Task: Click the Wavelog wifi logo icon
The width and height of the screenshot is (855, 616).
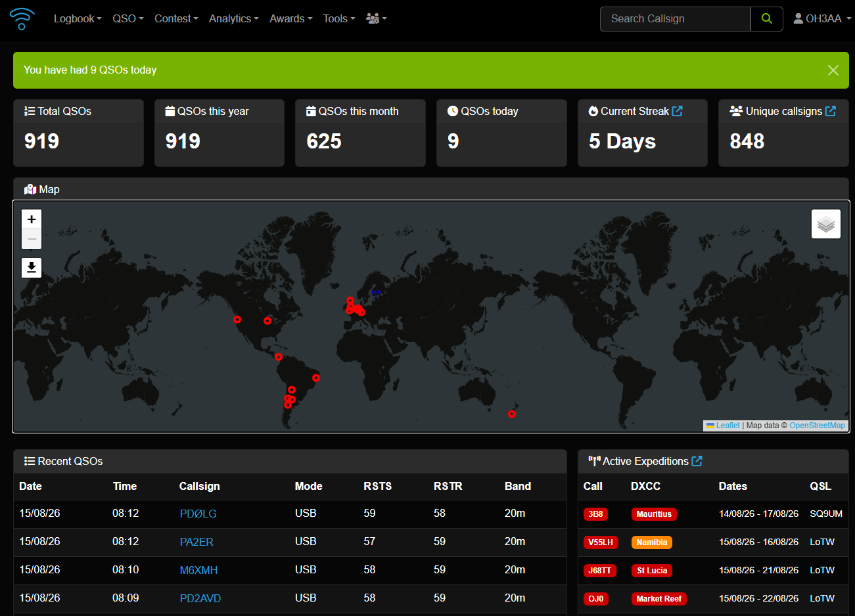Action: [22, 18]
